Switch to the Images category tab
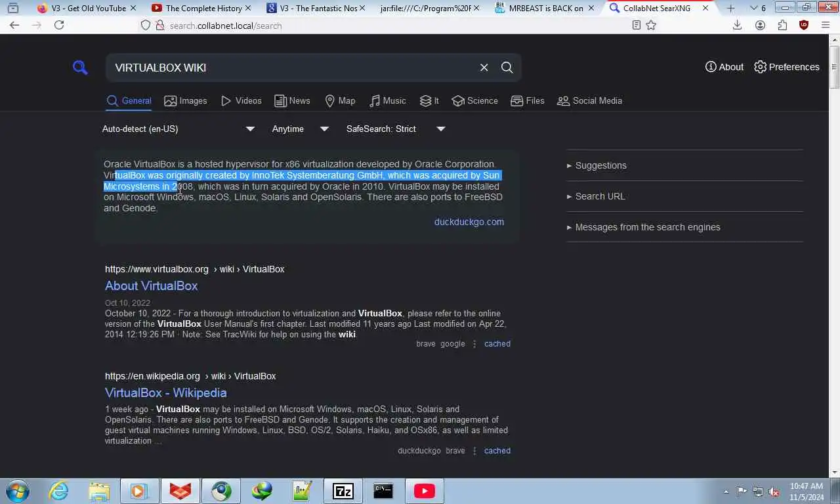Screen dimensions: 840x504 [186, 100]
